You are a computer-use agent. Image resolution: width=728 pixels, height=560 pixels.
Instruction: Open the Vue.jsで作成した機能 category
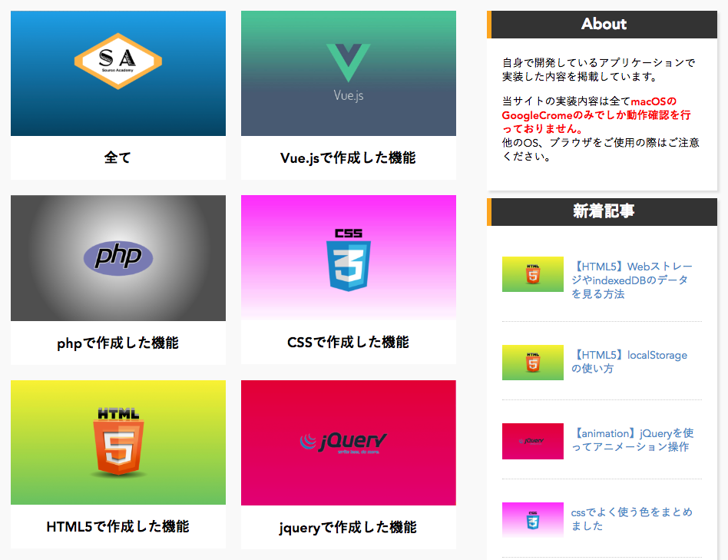tap(348, 157)
